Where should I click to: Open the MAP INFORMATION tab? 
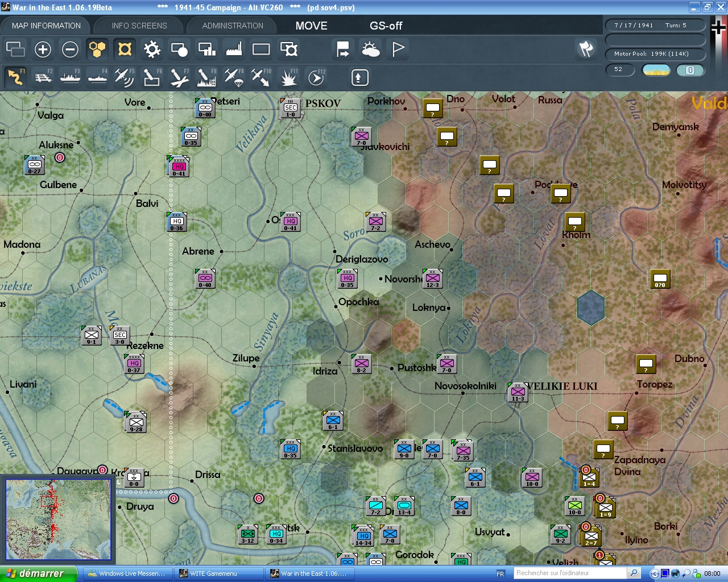[46, 26]
